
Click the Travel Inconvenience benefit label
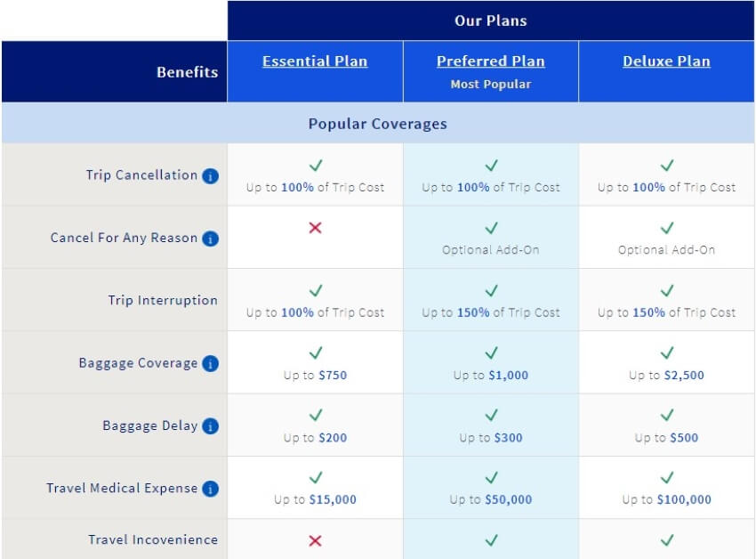(x=153, y=539)
